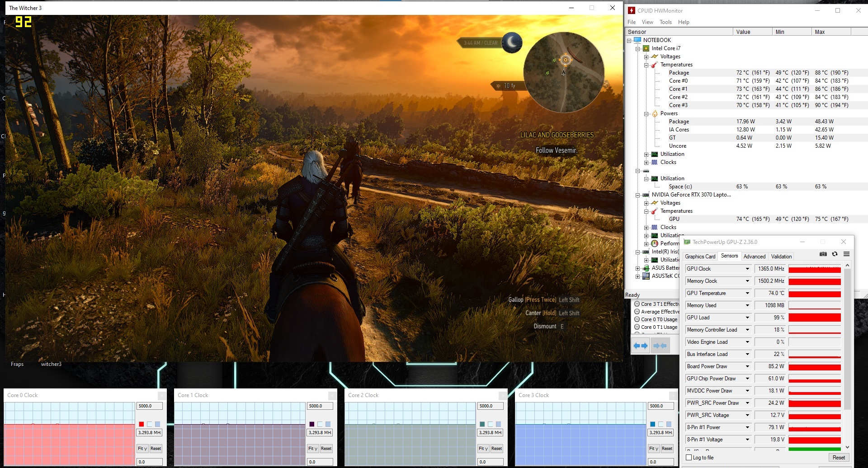Viewport: 868px width, 468px height.
Task: Collapse the NOTEBOOK tree node
Action: (x=629, y=41)
